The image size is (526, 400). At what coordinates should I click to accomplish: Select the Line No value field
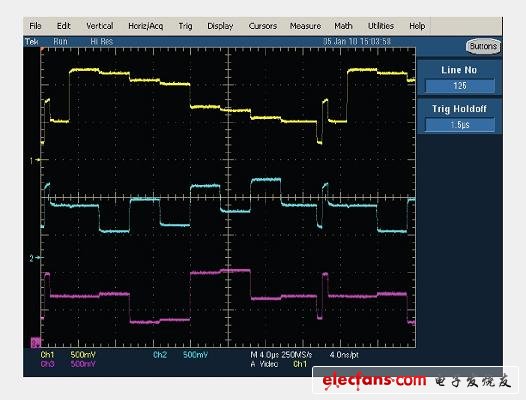[460, 86]
